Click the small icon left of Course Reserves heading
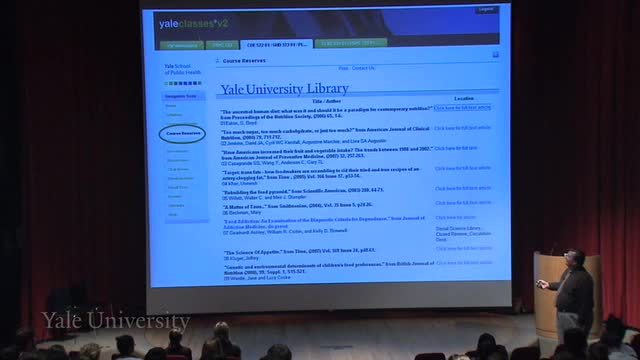Image resolution: width=640 pixels, height=360 pixels. pyautogui.click(x=218, y=60)
